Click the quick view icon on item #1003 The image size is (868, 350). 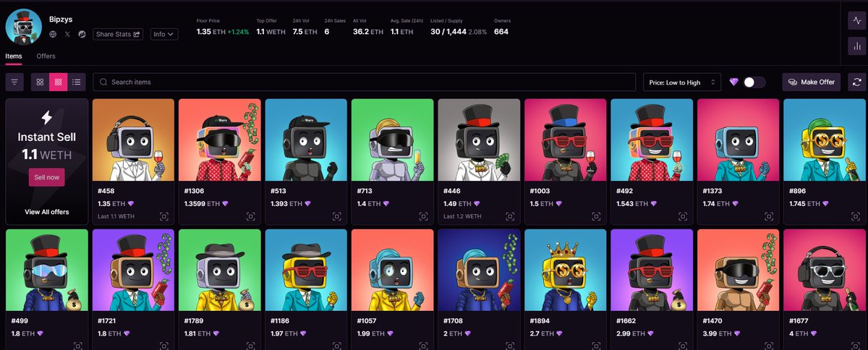[596, 216]
